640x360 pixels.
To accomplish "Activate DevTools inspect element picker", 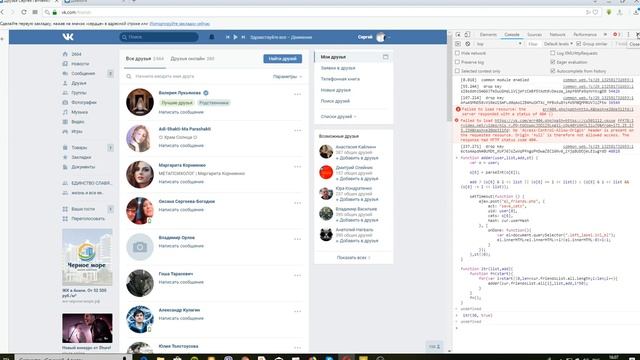I will pyautogui.click(x=458, y=35).
